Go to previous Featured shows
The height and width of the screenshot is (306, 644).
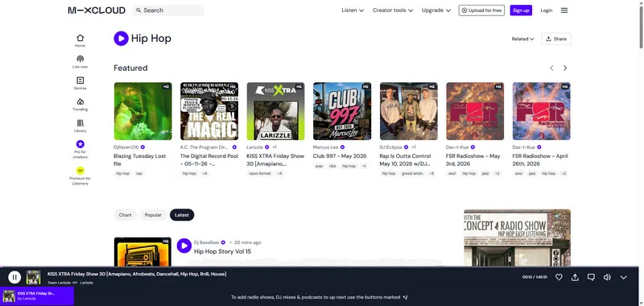click(x=551, y=68)
